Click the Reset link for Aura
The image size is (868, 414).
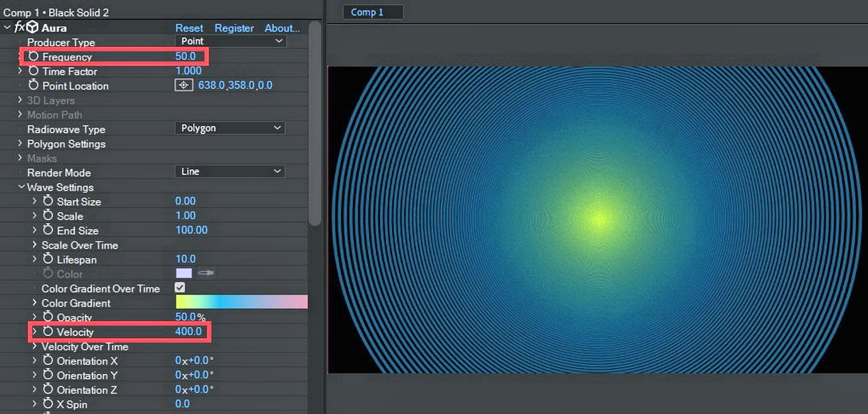[189, 28]
